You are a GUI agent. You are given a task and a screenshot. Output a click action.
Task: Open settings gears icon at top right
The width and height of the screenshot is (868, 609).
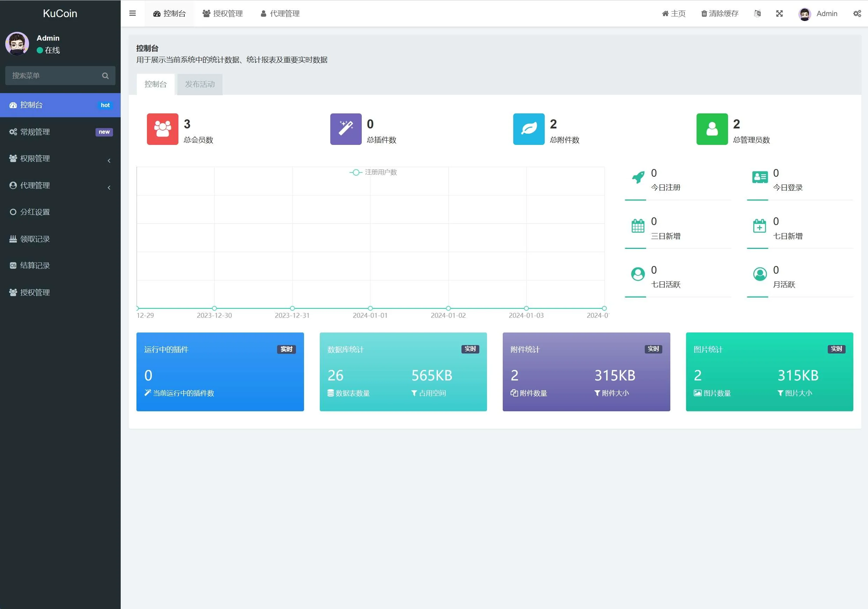(x=857, y=14)
